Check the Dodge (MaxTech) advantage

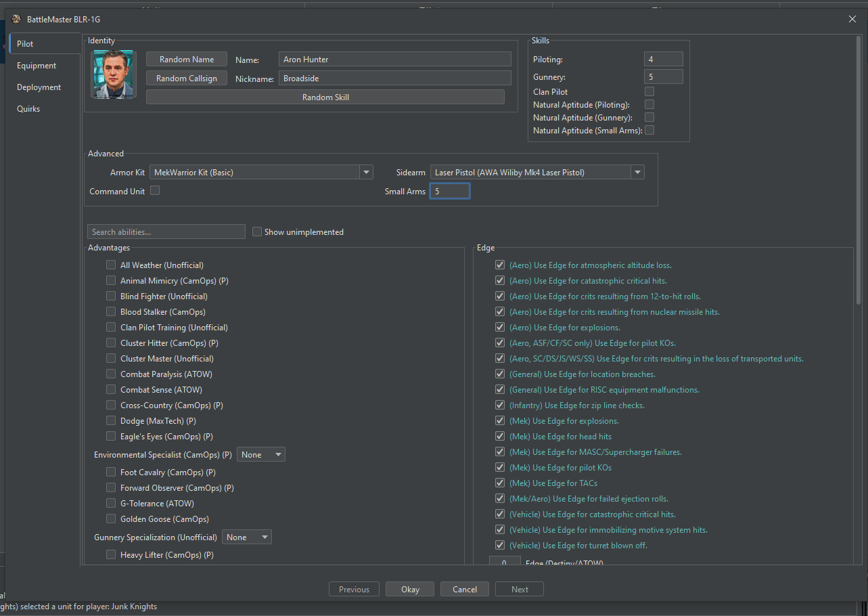coord(111,421)
